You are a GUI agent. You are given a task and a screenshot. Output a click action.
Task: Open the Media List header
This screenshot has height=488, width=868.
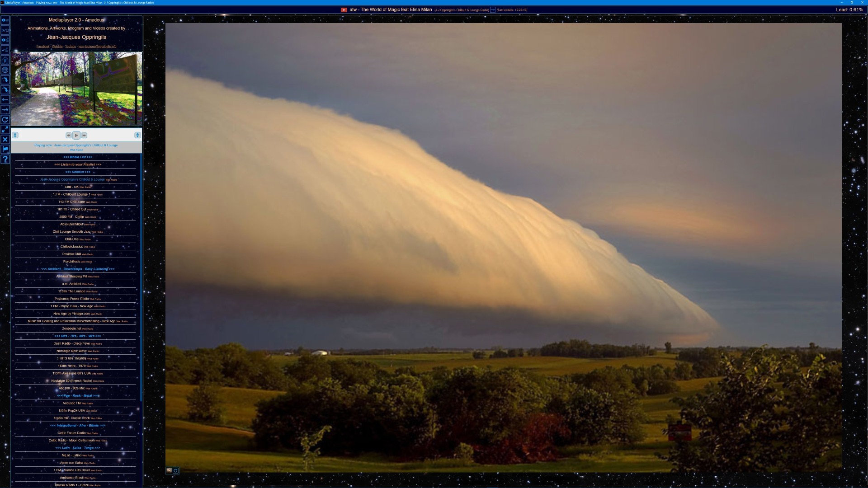tap(78, 157)
